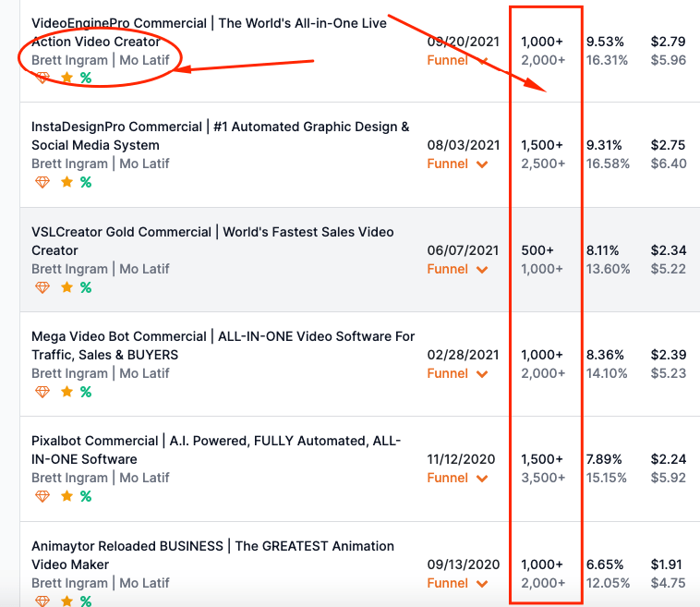Click vendor Mo Latif under VSLCreator Gold

(144, 269)
